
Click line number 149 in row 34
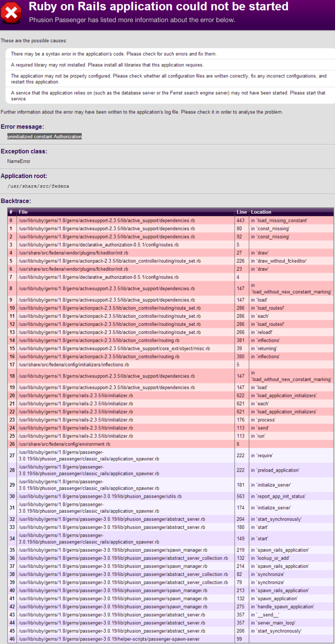pyautogui.click(x=241, y=538)
